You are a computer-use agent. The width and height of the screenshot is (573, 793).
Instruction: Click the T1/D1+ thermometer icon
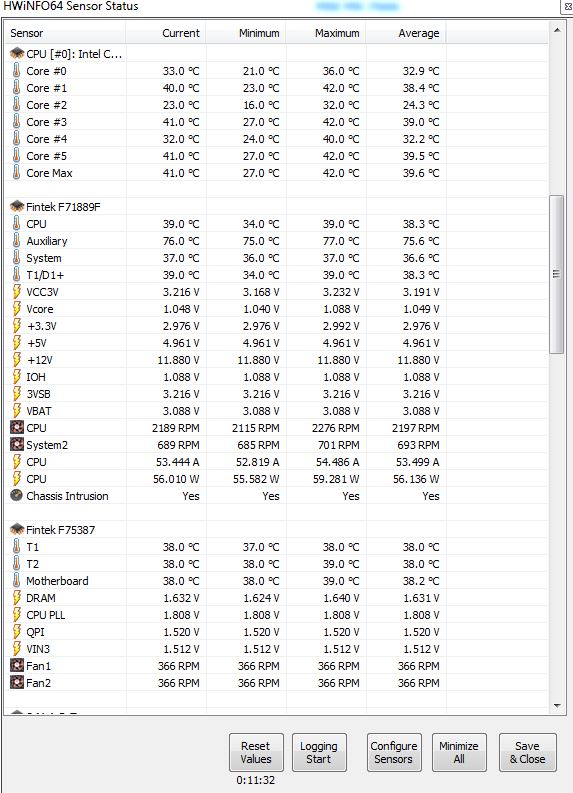17,275
